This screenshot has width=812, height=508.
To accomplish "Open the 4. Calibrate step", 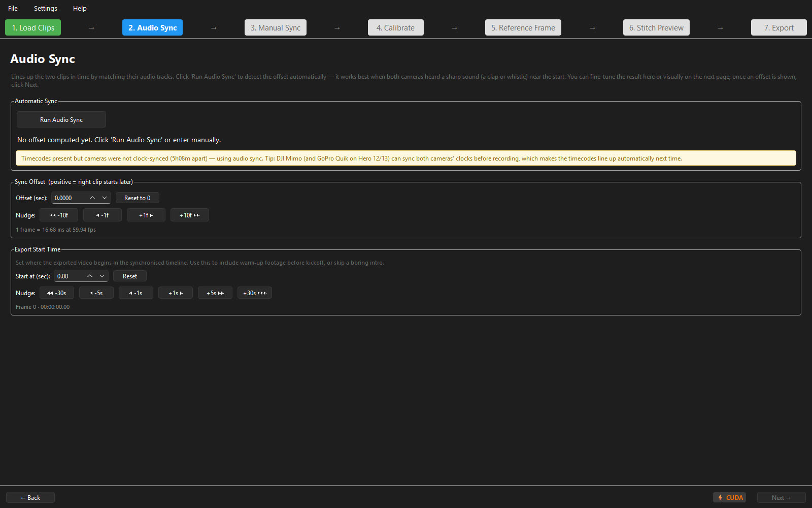I will point(395,27).
